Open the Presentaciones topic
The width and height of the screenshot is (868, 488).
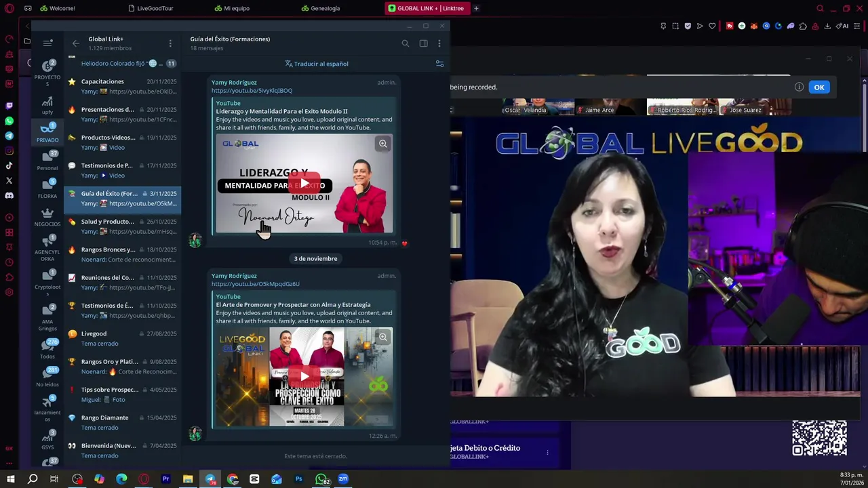[123, 115]
